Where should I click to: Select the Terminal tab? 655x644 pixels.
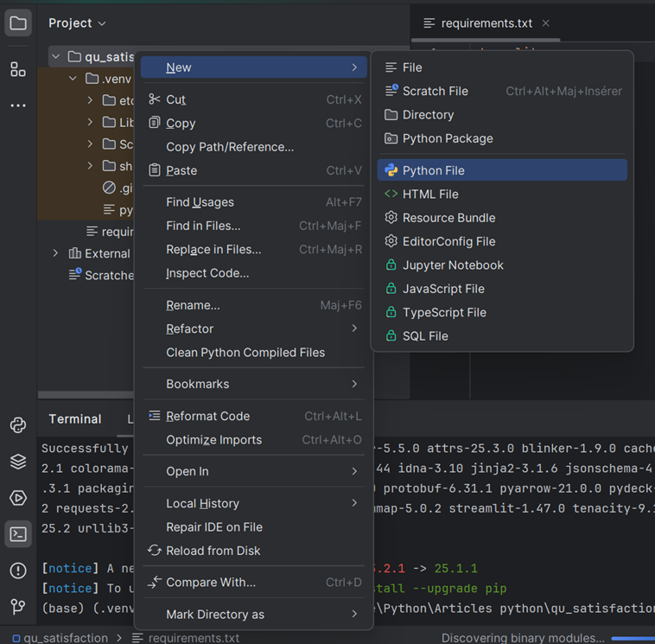coord(75,418)
